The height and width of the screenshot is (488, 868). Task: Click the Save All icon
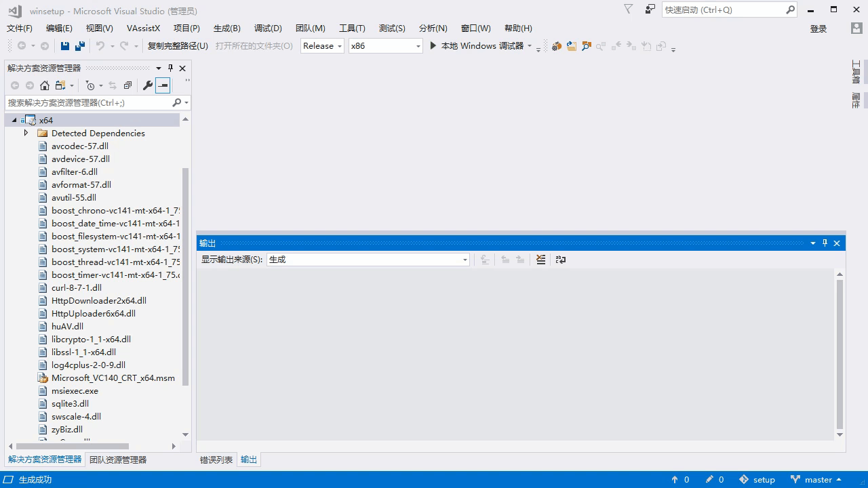tap(80, 46)
